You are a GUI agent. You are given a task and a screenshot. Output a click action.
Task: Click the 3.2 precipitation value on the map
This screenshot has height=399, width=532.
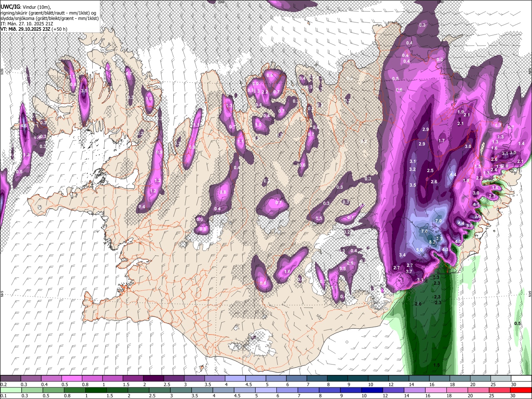coord(412,169)
